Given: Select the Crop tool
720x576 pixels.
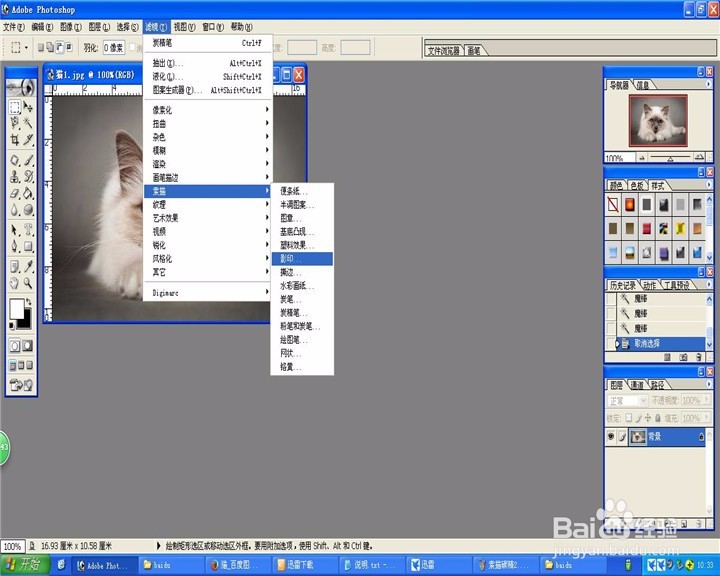Looking at the screenshot, I should (x=15, y=139).
